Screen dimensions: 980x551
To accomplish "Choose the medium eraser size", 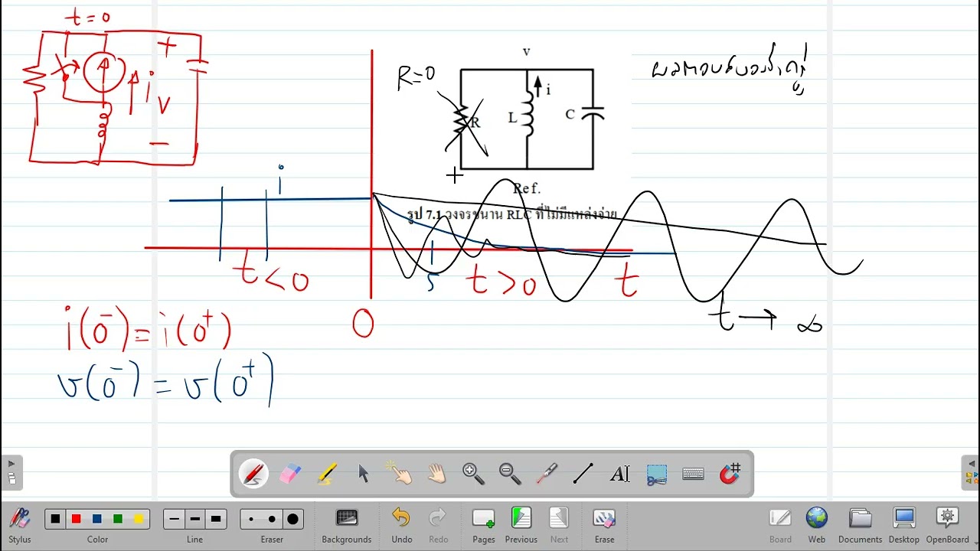I will tap(272, 519).
